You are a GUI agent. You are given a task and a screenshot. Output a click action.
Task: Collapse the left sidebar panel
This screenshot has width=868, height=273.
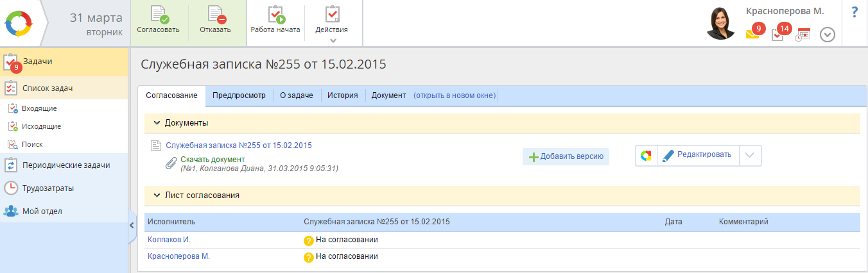pos(132,225)
